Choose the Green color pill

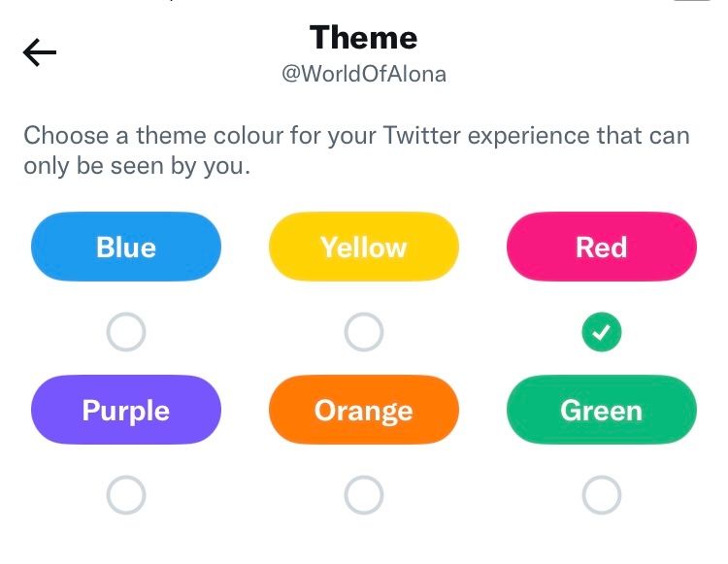point(602,410)
